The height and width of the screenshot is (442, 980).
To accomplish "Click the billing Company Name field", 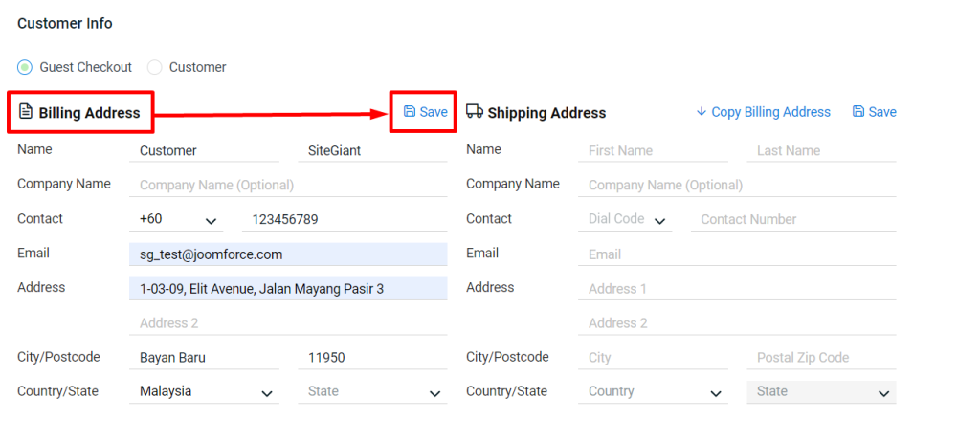I will click(x=287, y=185).
